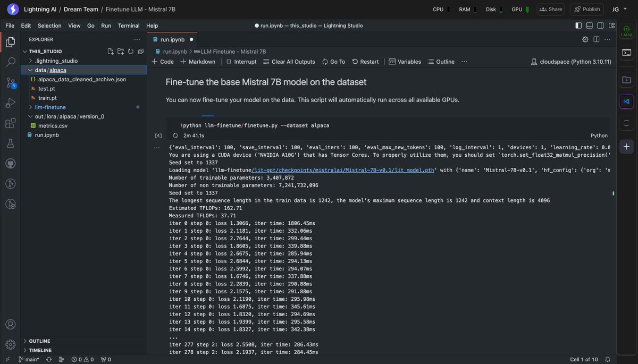Open the VS Code app in right sidebar
Screen dimensions: 638x364
(x=627, y=101)
